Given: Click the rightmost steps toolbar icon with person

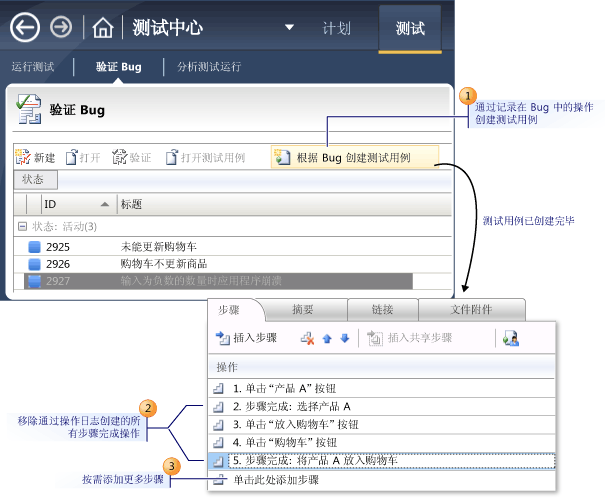Looking at the screenshot, I should click(x=511, y=338).
